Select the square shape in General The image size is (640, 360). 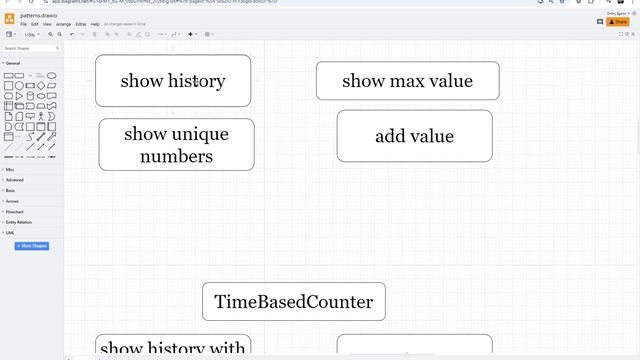pos(8,86)
